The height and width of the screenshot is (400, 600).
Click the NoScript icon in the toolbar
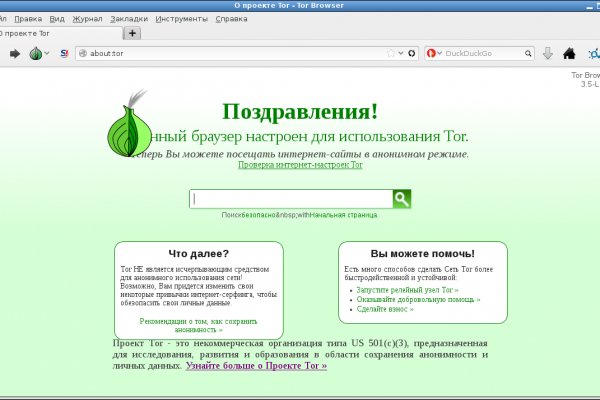[64, 53]
